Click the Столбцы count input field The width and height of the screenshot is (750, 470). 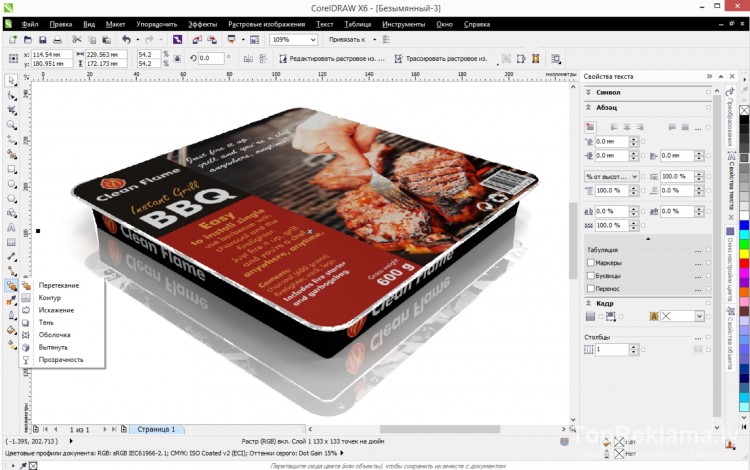point(610,350)
